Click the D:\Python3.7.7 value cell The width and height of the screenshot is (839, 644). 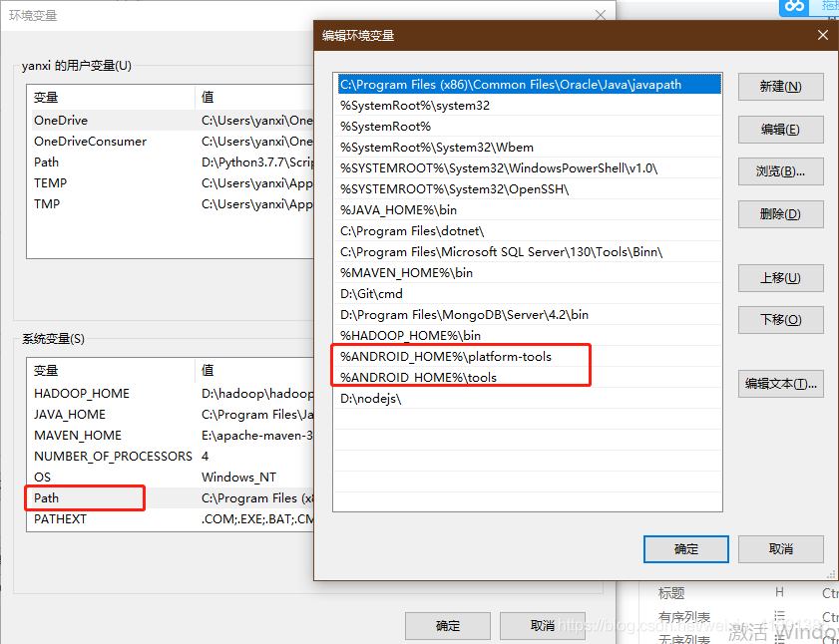(256, 162)
